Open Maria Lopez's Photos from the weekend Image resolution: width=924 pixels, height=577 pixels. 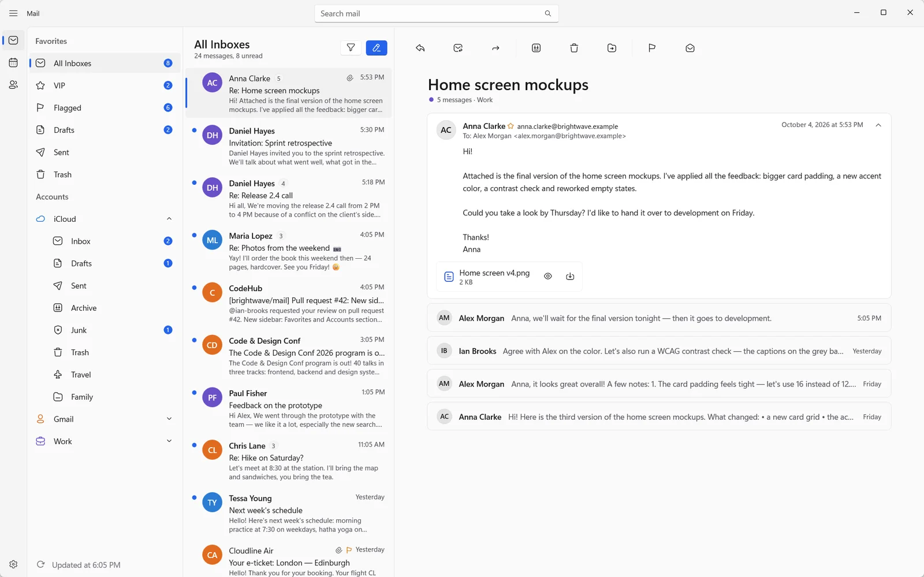[x=289, y=251]
